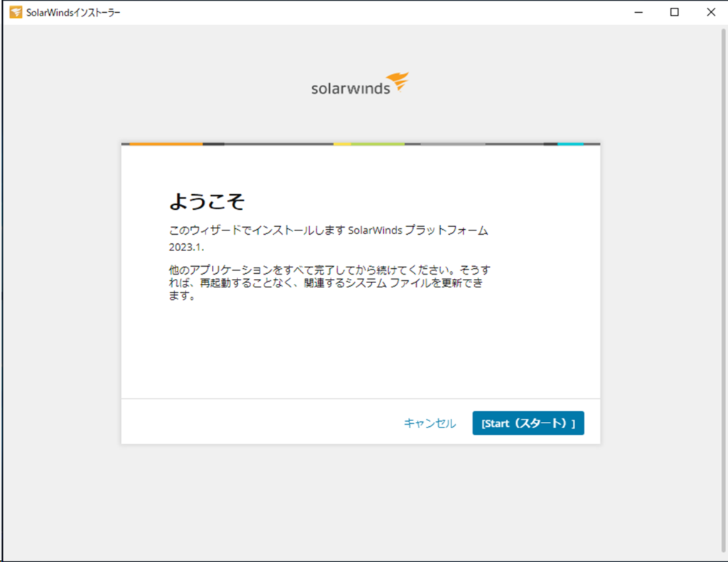Click the ようこそ heading

coord(207,201)
